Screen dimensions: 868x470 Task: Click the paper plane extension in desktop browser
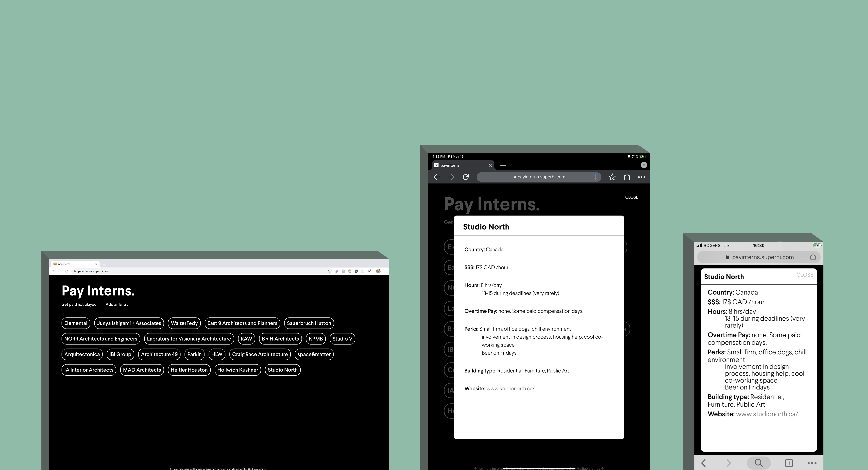[369, 271]
